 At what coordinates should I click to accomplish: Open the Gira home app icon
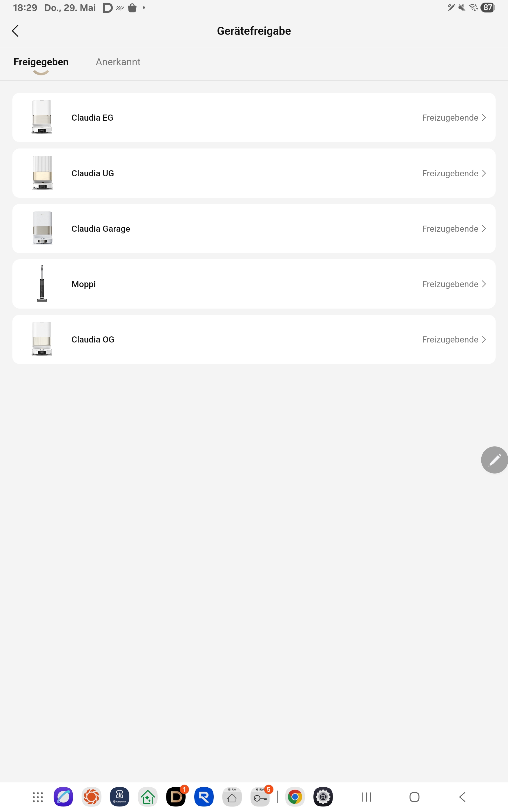tap(232, 797)
